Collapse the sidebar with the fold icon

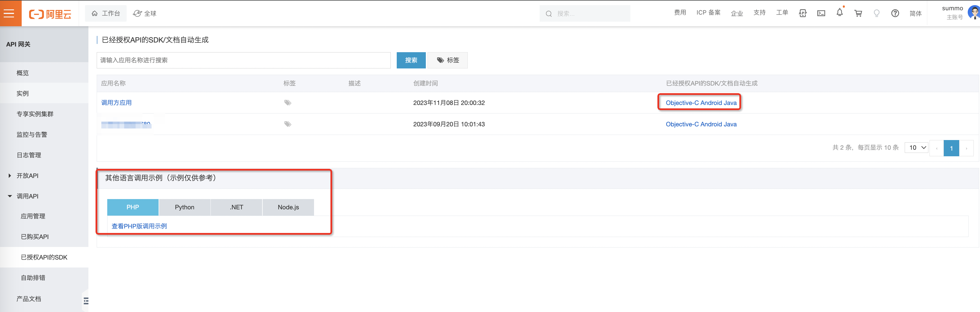point(86,301)
